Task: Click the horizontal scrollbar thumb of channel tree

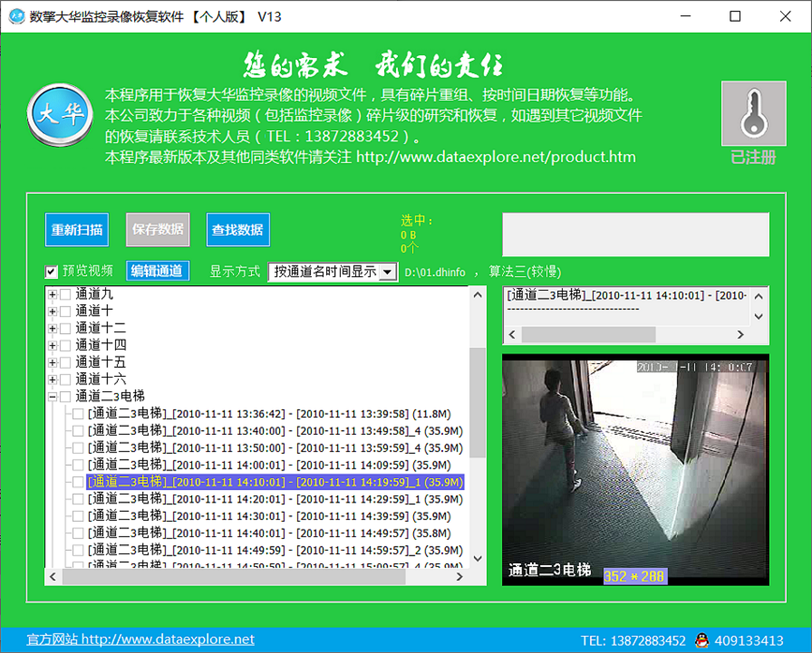Action: (x=234, y=576)
